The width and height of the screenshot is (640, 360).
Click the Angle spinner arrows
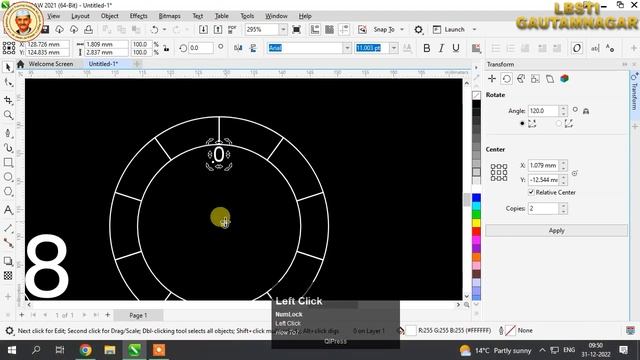(564, 111)
